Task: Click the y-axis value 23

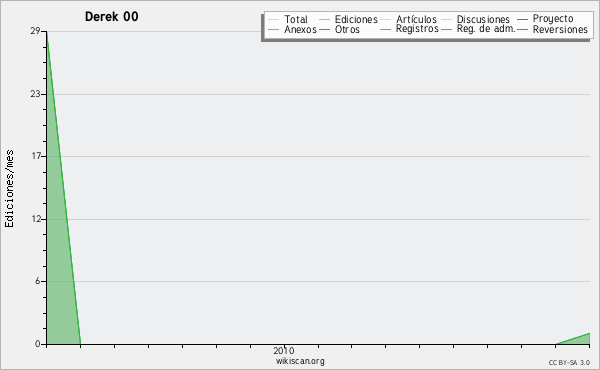Action: tap(36, 94)
